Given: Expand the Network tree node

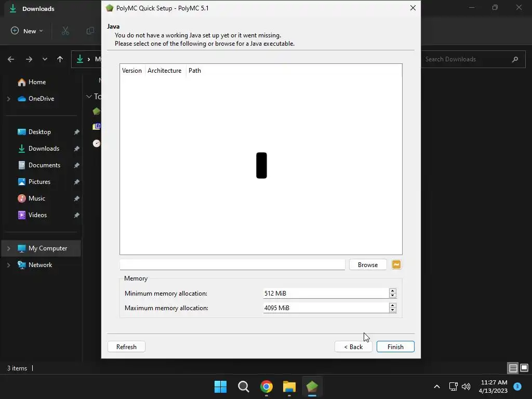Looking at the screenshot, I should (9, 265).
